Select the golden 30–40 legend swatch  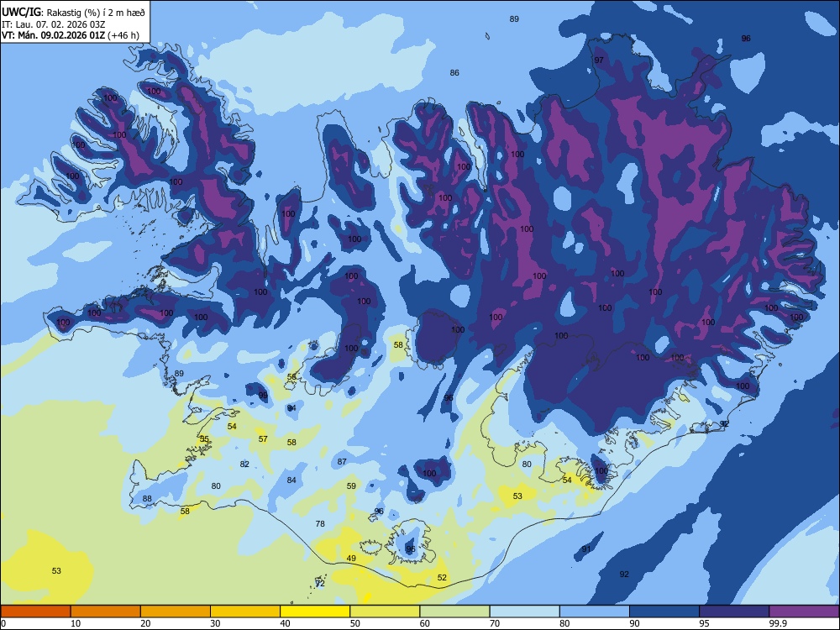coord(245,612)
